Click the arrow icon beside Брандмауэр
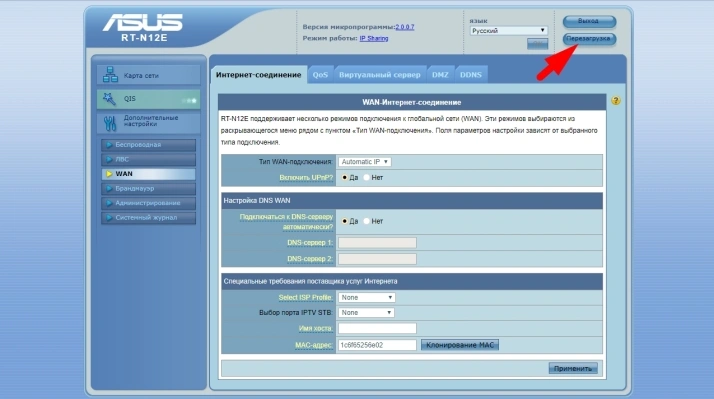Screen dimensions: 714x399 click(109, 189)
